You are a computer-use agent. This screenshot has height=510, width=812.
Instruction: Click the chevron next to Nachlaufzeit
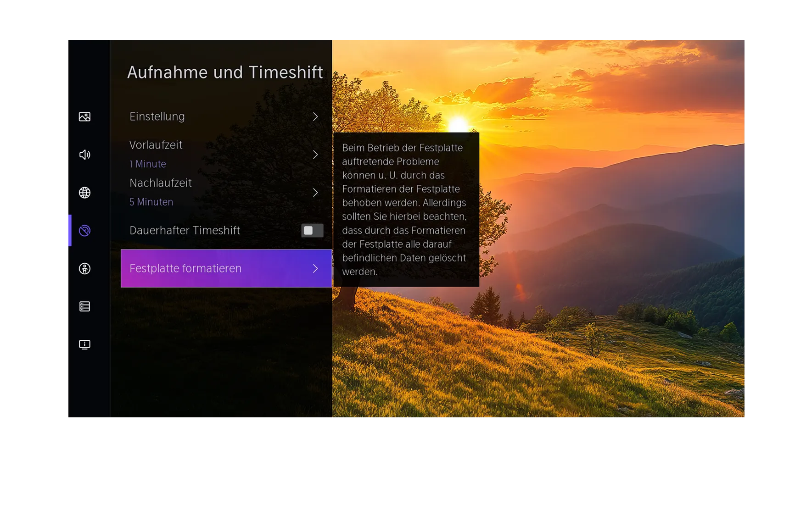point(315,193)
